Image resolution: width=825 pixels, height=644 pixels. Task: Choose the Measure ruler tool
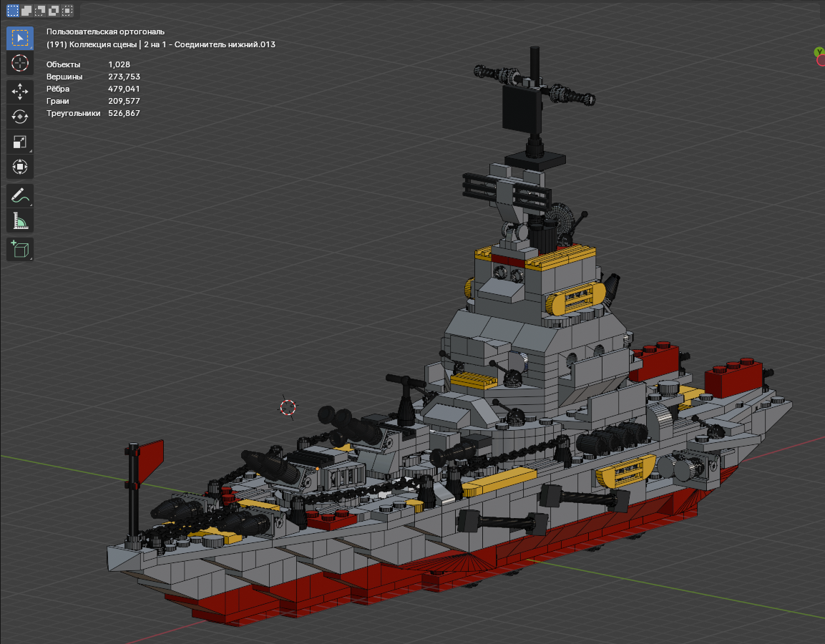[20, 220]
